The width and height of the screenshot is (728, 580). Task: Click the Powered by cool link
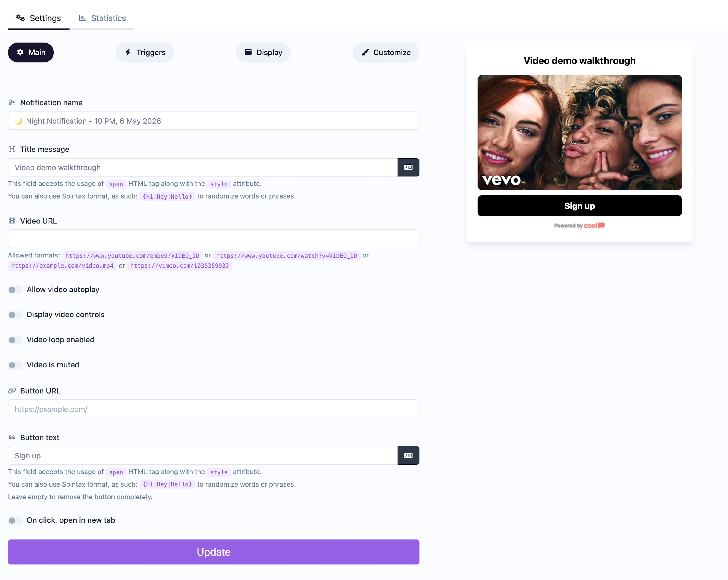[x=579, y=225]
